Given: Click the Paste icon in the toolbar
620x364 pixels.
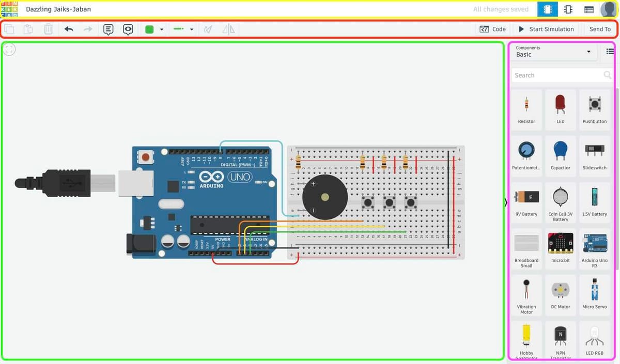Looking at the screenshot, I should click(x=28, y=29).
